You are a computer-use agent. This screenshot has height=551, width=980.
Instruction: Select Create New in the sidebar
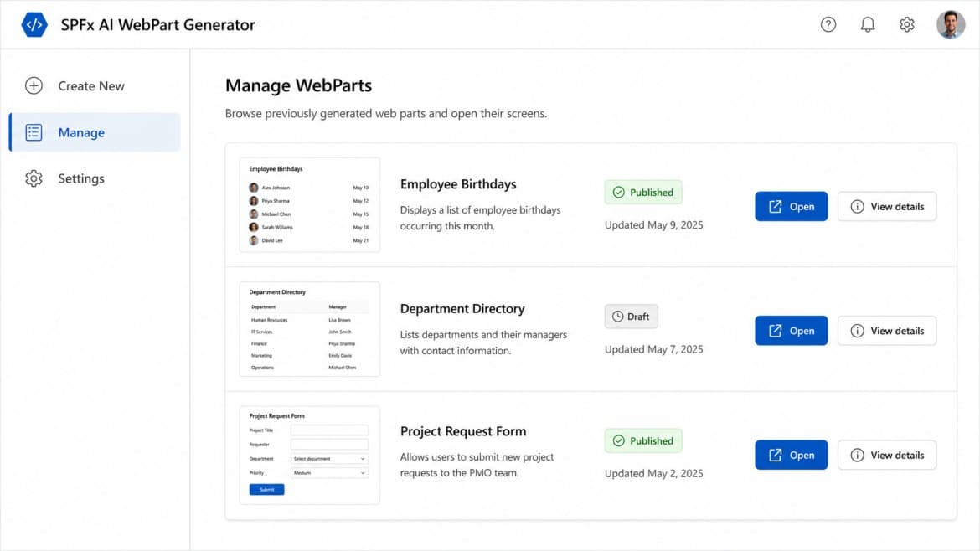[95, 85]
